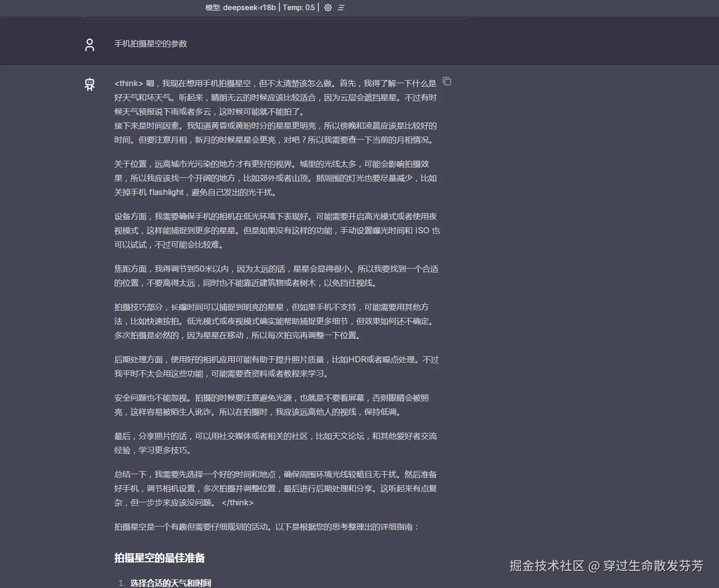The image size is (719, 588).
Task: Click the robot assistant avatar
Action: [x=89, y=84]
